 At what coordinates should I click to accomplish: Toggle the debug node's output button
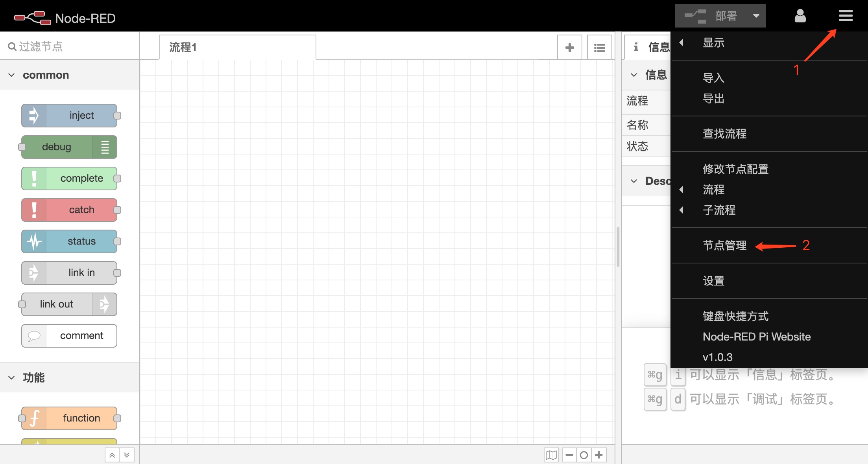pyautogui.click(x=104, y=147)
